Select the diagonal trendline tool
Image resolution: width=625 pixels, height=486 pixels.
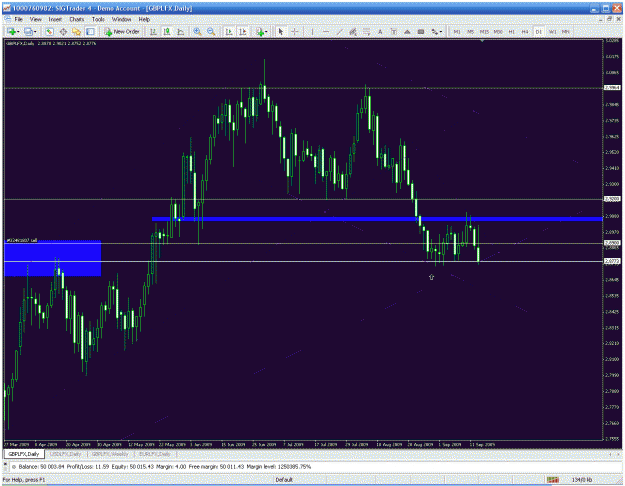coord(339,32)
